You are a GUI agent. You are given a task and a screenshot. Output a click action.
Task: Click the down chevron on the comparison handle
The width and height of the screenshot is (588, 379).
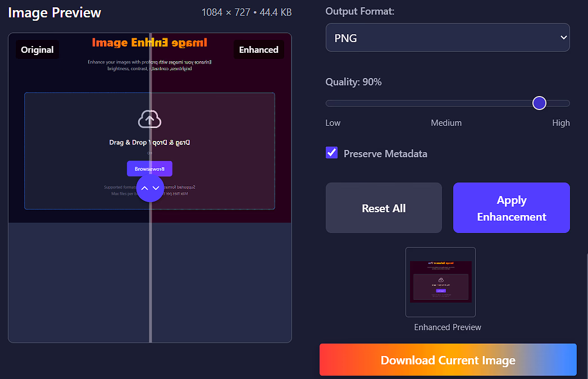[156, 188]
